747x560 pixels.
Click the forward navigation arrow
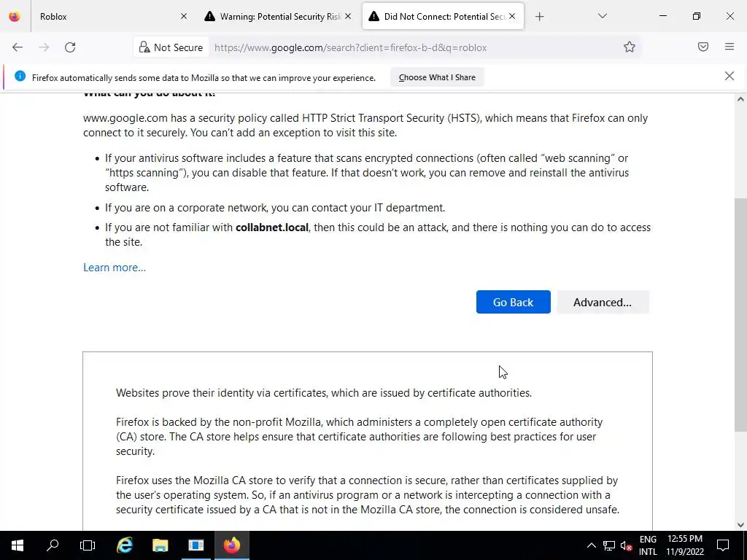click(x=44, y=47)
